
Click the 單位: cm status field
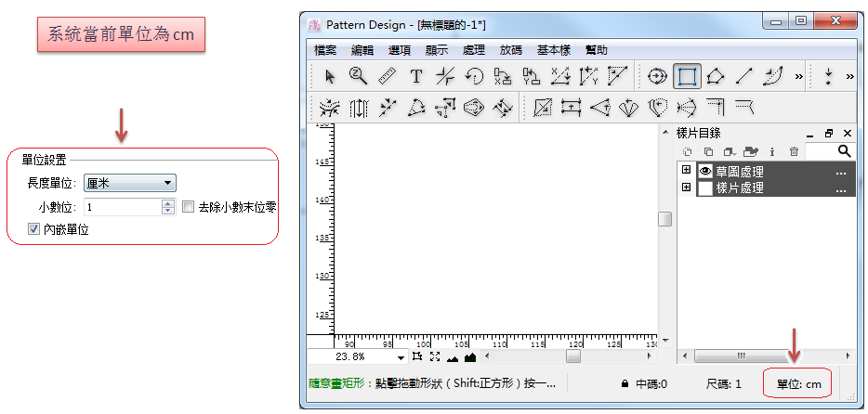click(x=799, y=383)
